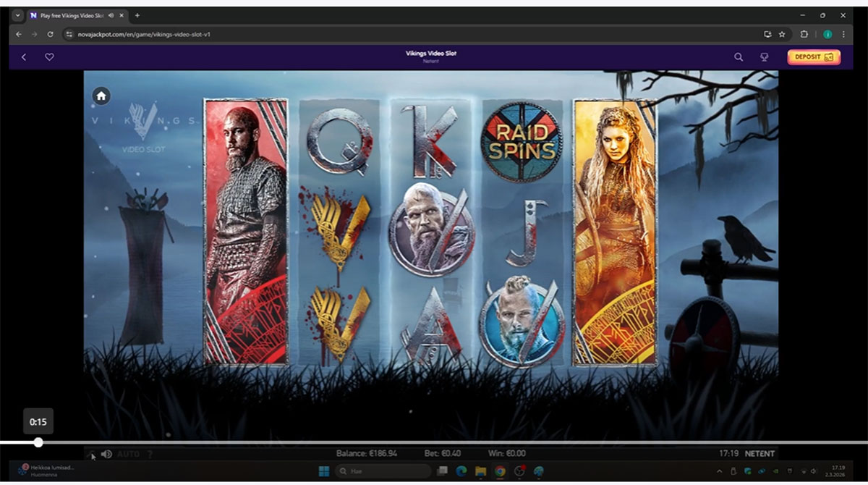Go back using the casino back arrow
Screen dimensions: 868x485
(24, 56)
